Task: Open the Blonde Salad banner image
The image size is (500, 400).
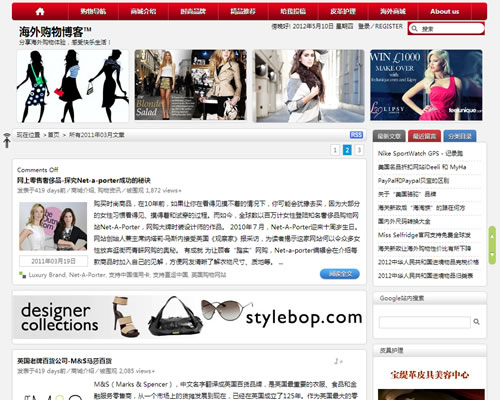Action: pyautogui.click(x=191, y=85)
